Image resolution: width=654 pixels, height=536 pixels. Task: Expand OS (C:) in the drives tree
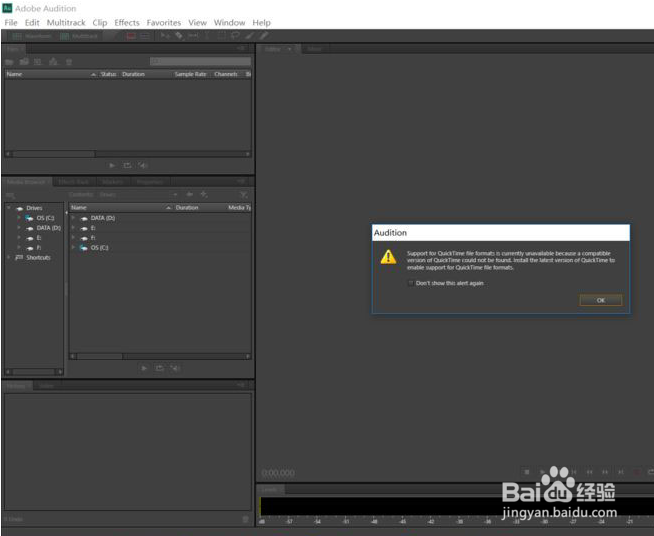tap(19, 218)
